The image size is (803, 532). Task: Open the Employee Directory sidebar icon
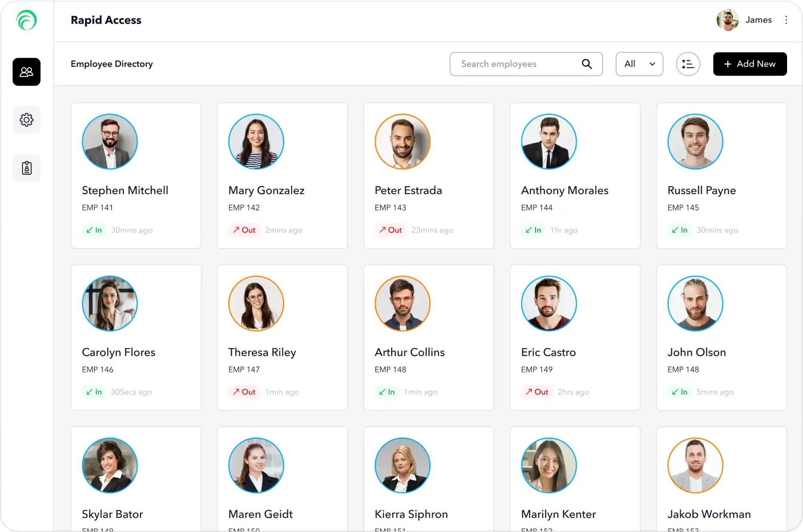(26, 72)
